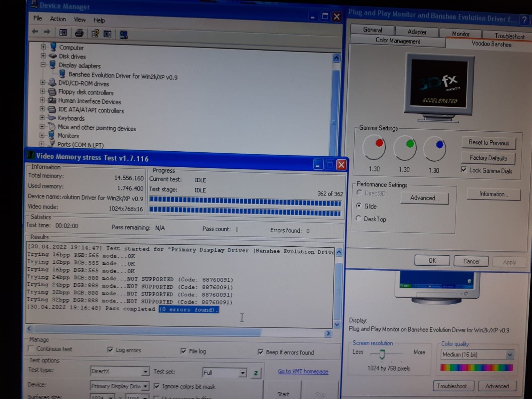Toggle the console tree view toolbar icon
Screen dimensions: 532x399
click(63, 32)
